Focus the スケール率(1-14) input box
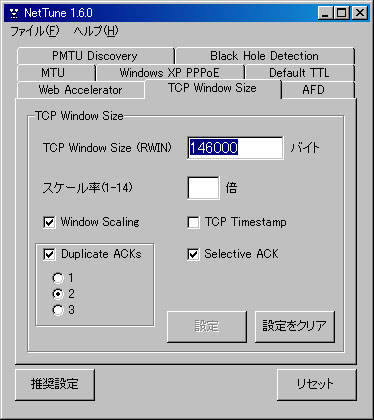Viewport: 374px width, 420px height. pos(203,188)
